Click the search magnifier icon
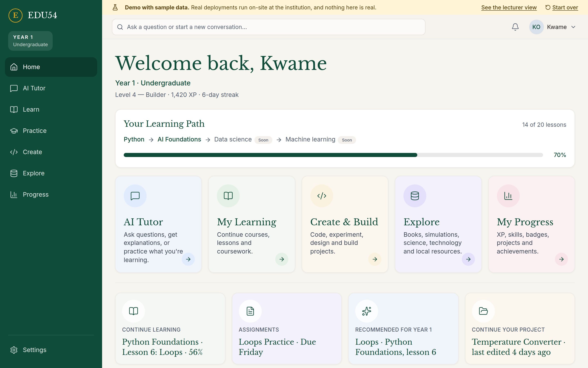588x368 pixels. click(x=120, y=27)
